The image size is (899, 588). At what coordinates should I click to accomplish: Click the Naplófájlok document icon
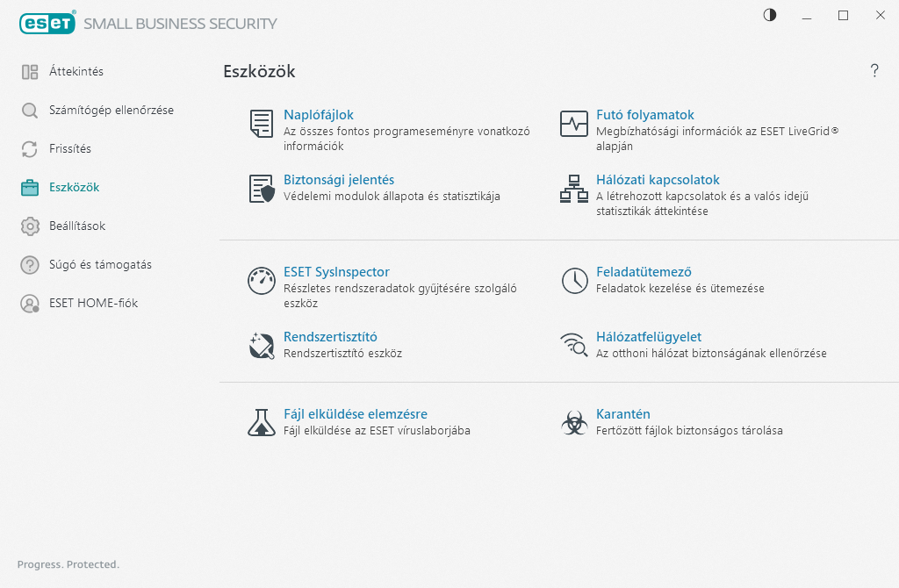tap(261, 124)
